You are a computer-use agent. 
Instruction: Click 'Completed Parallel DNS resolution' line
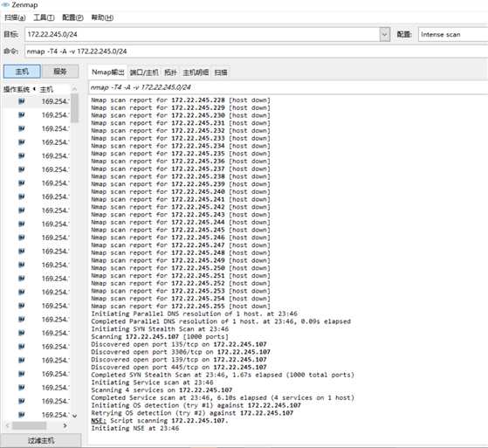tap(221, 321)
